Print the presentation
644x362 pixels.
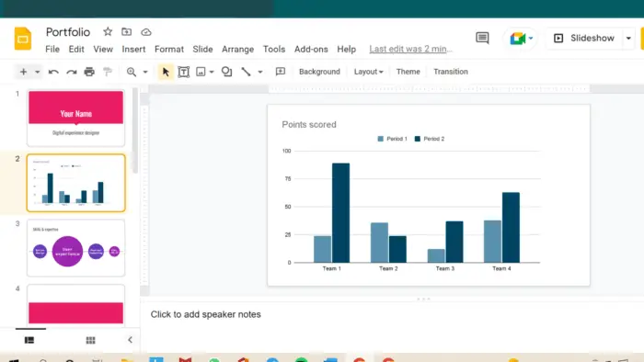click(89, 72)
